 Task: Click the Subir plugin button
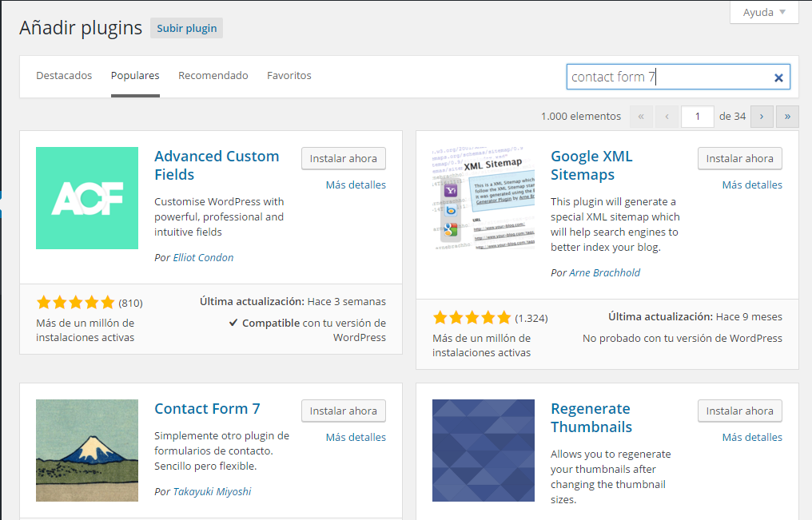(x=186, y=28)
